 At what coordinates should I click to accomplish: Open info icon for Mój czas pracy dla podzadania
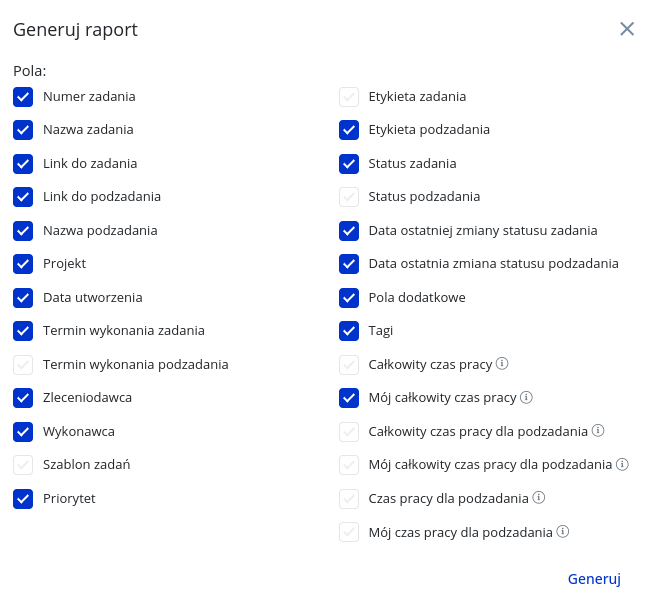(x=562, y=531)
